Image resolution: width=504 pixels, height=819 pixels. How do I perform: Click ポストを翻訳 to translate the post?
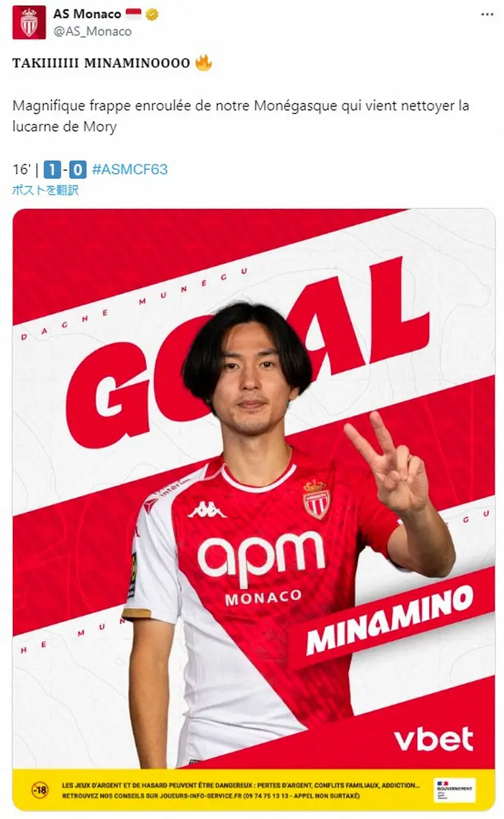coord(45,190)
